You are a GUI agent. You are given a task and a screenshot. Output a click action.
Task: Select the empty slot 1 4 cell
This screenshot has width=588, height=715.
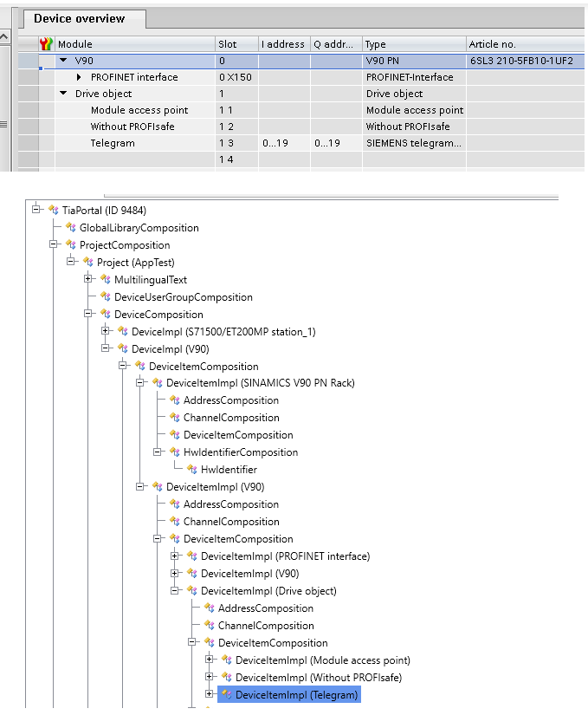tap(236, 159)
